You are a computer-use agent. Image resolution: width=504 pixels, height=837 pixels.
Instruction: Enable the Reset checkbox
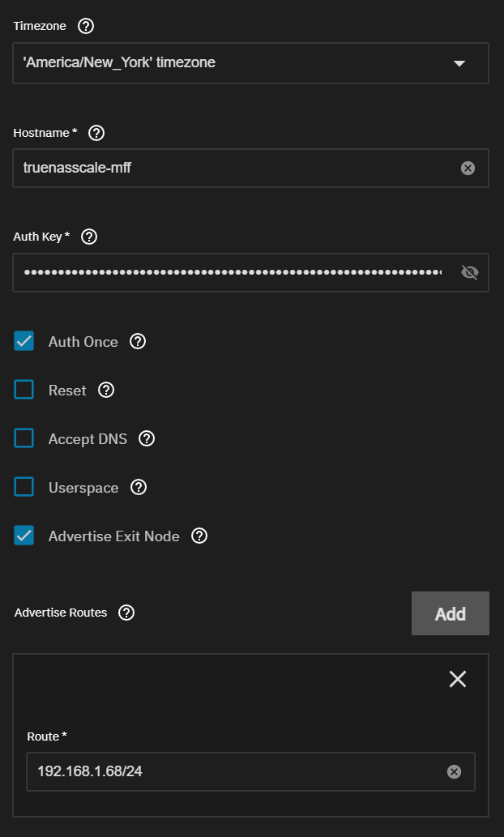24,390
